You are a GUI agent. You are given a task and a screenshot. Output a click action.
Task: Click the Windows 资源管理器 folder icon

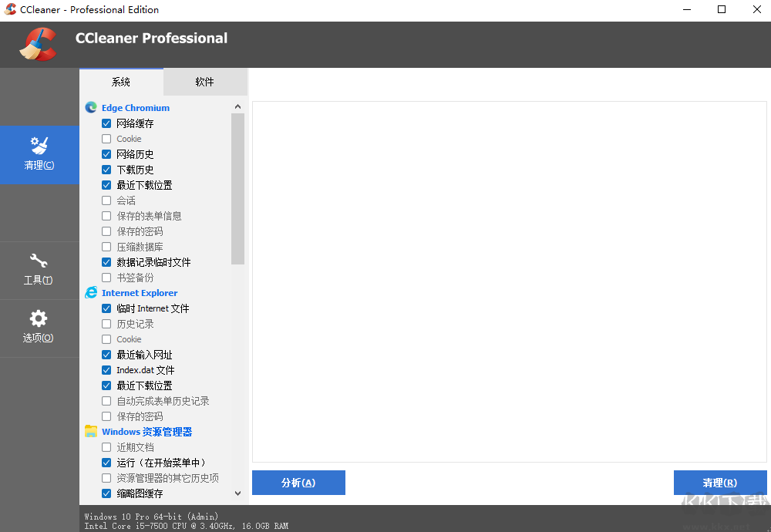coord(90,431)
